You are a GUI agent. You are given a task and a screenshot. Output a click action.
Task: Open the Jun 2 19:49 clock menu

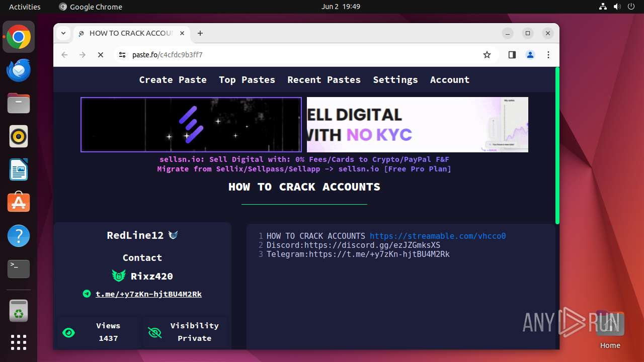pyautogui.click(x=341, y=7)
